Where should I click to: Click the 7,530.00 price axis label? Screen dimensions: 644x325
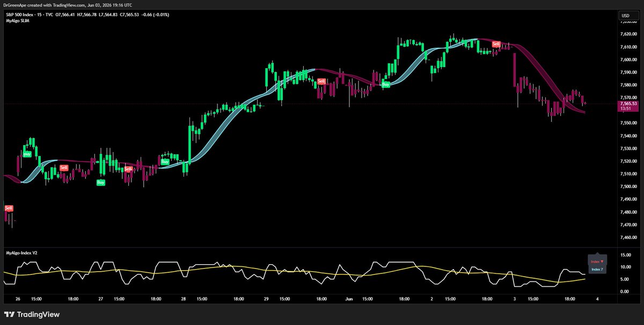point(628,149)
